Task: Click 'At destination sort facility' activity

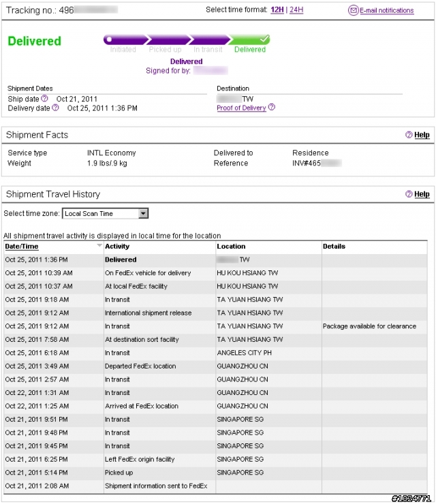Action: [142, 339]
